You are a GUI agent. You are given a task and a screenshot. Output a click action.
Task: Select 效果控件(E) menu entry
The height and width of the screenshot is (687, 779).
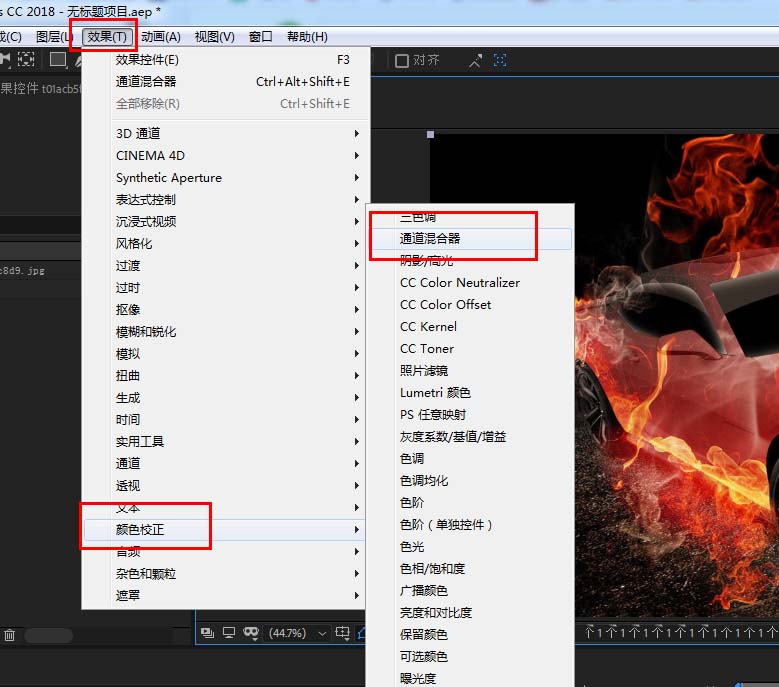click(148, 60)
